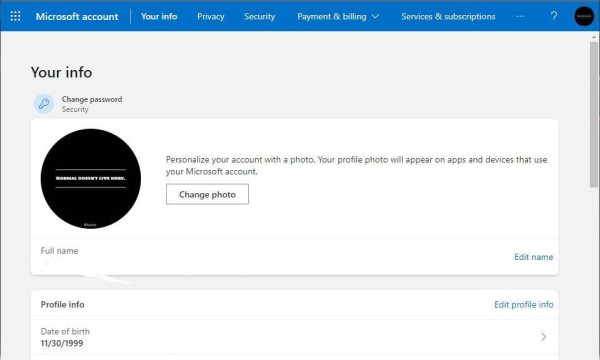Open the app launcher grid icon
This screenshot has width=600, height=360.
pyautogui.click(x=15, y=16)
